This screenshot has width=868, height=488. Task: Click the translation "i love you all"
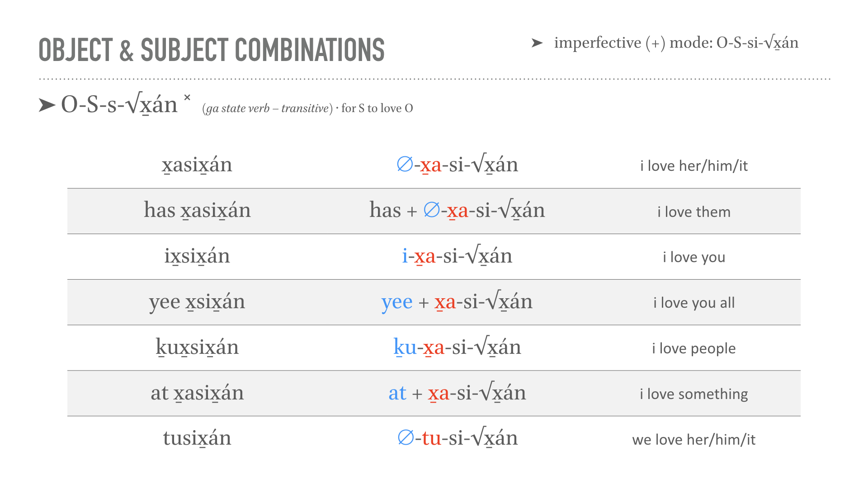coord(693,302)
